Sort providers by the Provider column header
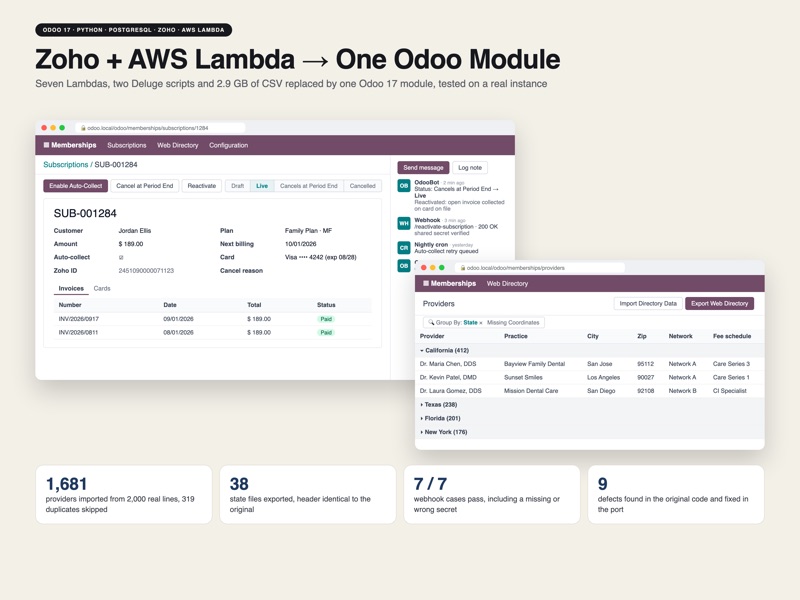Viewport: 800px width, 600px height. pos(432,336)
